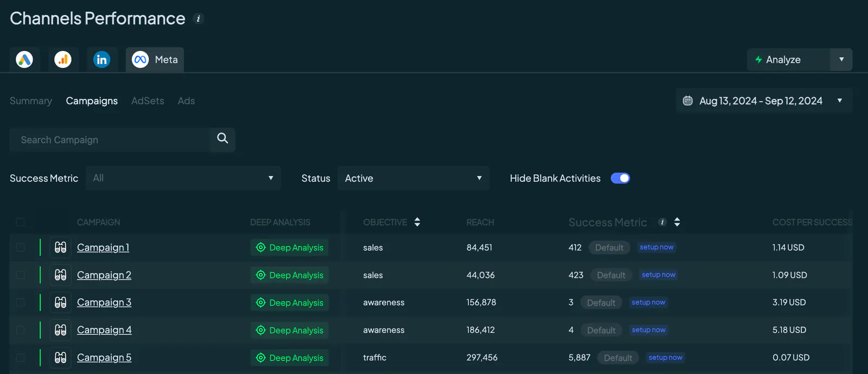
Task: Sort the table by Success Metric column
Action: pyautogui.click(x=677, y=222)
